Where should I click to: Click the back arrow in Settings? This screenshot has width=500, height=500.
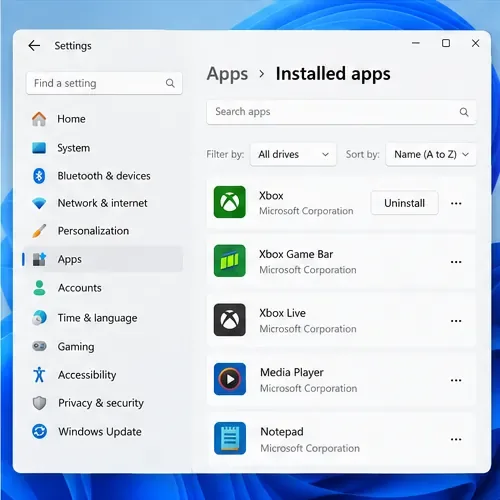tap(34, 45)
